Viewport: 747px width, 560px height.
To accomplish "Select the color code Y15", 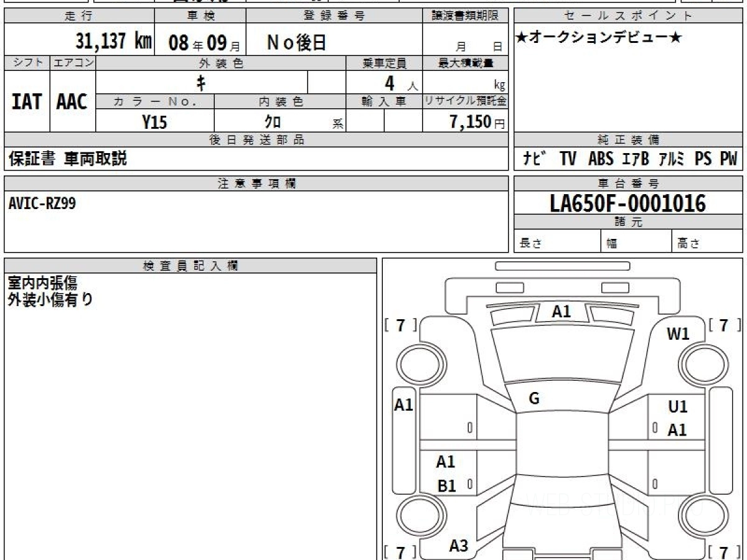I will tap(155, 122).
